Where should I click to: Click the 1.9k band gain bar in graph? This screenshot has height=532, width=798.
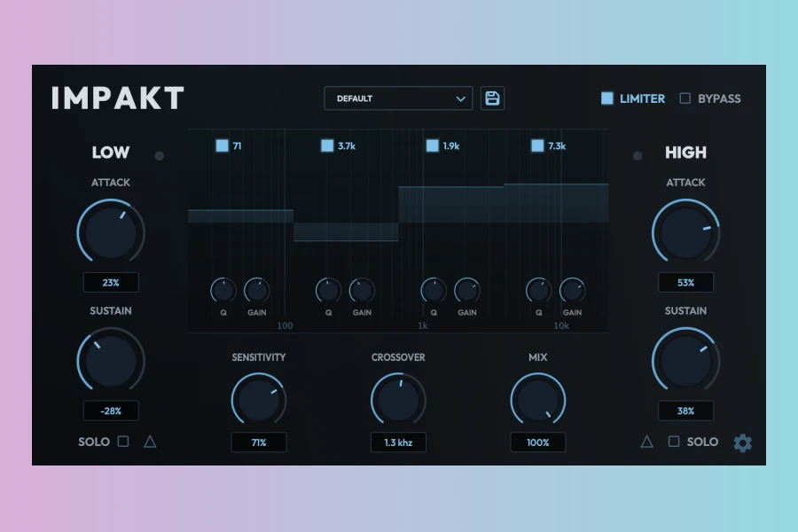coord(451,204)
